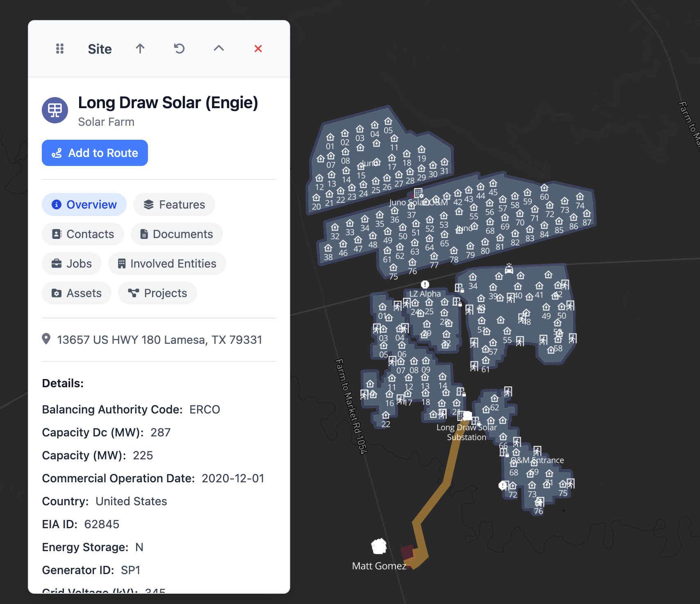The image size is (700, 604).
Task: Click the Solar Farm subtitle text
Action: click(x=106, y=122)
